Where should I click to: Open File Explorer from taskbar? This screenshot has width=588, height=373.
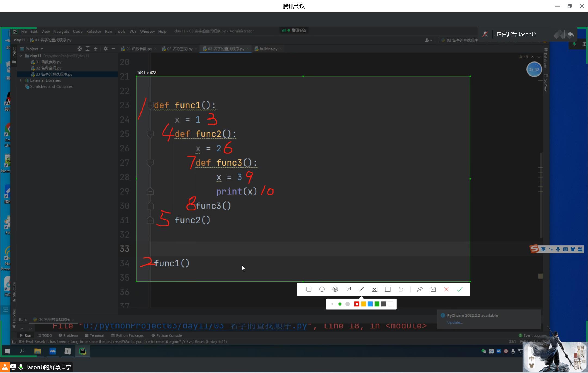coord(38,351)
